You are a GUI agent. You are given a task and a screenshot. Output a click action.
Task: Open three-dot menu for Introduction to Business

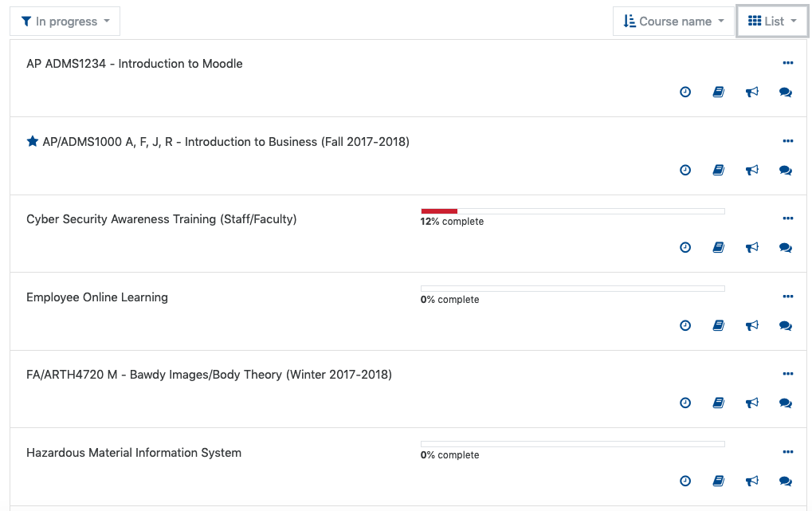tap(787, 141)
